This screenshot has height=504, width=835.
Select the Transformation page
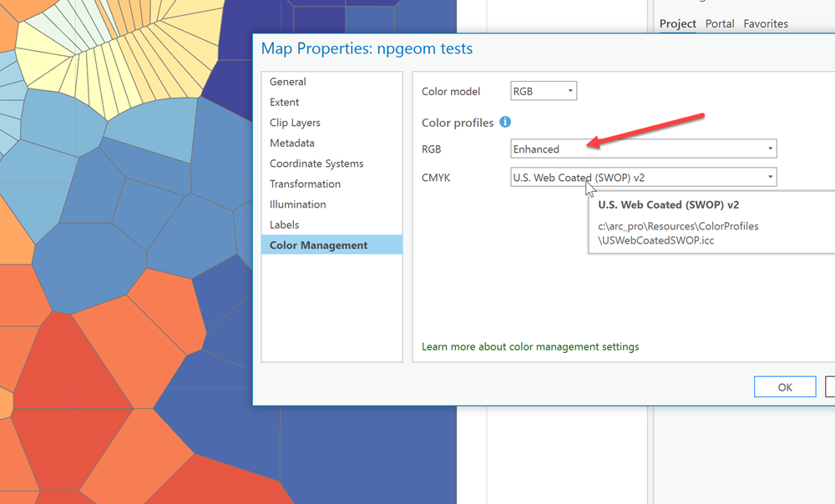305,184
